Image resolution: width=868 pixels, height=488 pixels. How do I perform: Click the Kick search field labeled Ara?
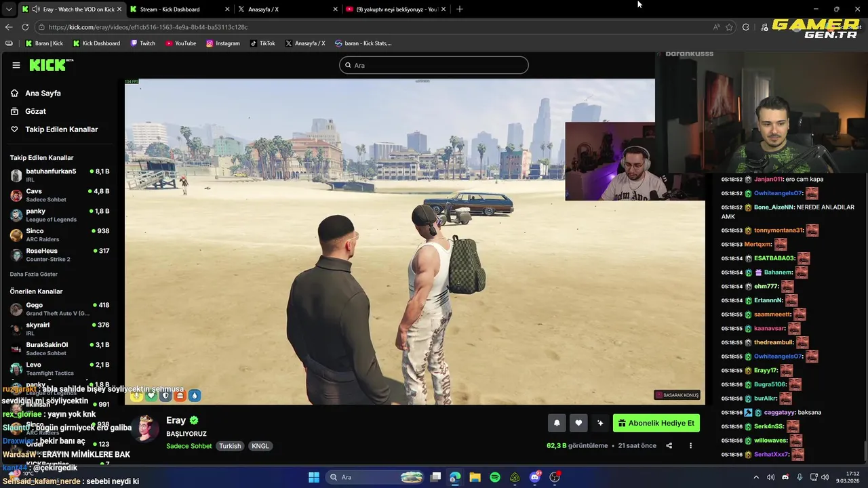coord(434,65)
